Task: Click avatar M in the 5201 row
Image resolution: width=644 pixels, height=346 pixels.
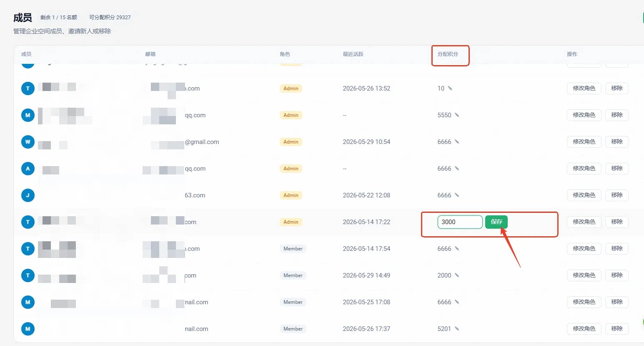Action: (28, 329)
